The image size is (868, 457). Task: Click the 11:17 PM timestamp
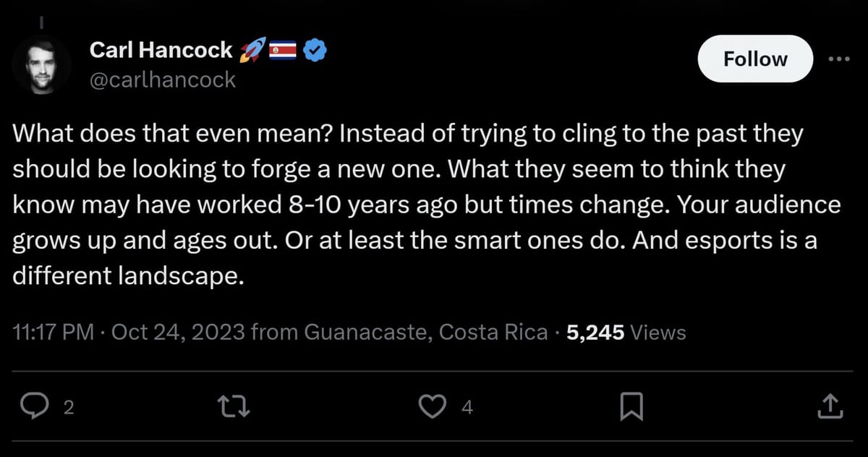point(54,332)
